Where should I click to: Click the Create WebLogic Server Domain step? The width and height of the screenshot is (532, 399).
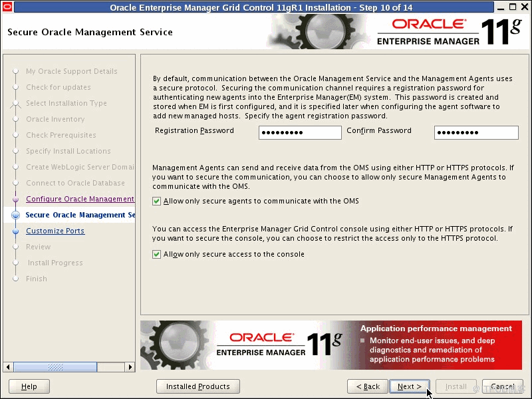point(80,167)
